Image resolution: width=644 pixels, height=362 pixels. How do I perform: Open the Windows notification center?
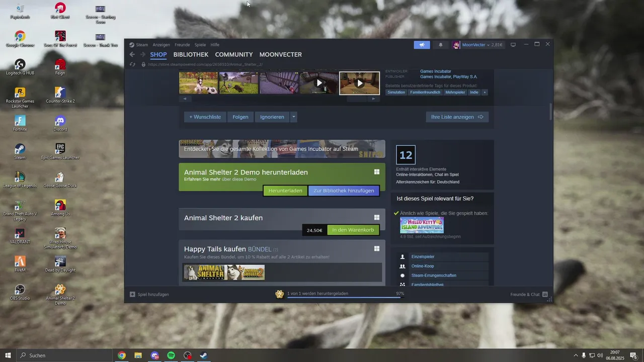pos(634,355)
